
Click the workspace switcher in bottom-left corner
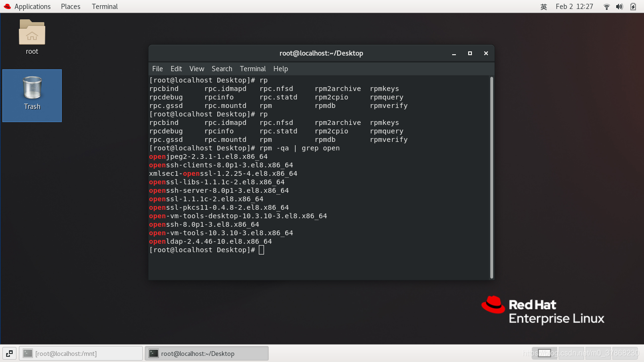click(x=9, y=353)
